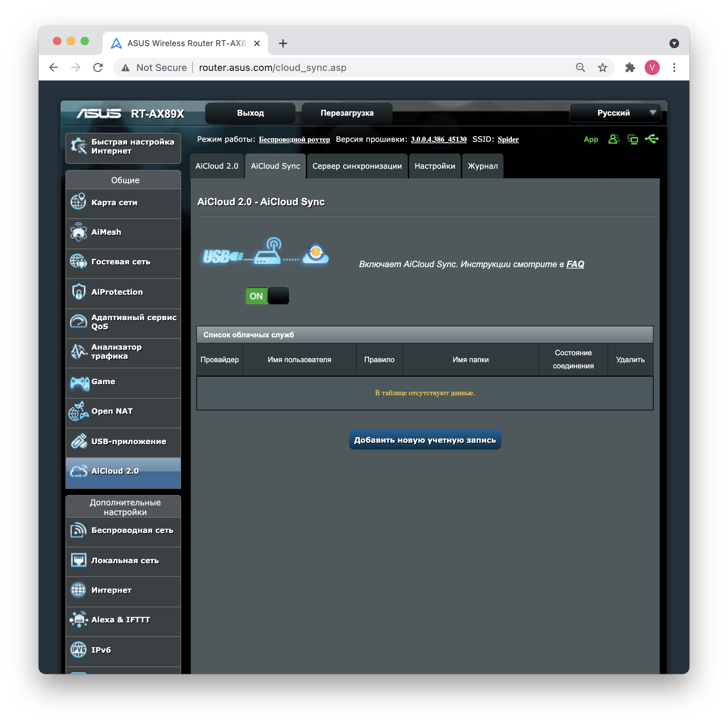The image size is (728, 725).
Task: Reload the router page
Action: [98, 67]
